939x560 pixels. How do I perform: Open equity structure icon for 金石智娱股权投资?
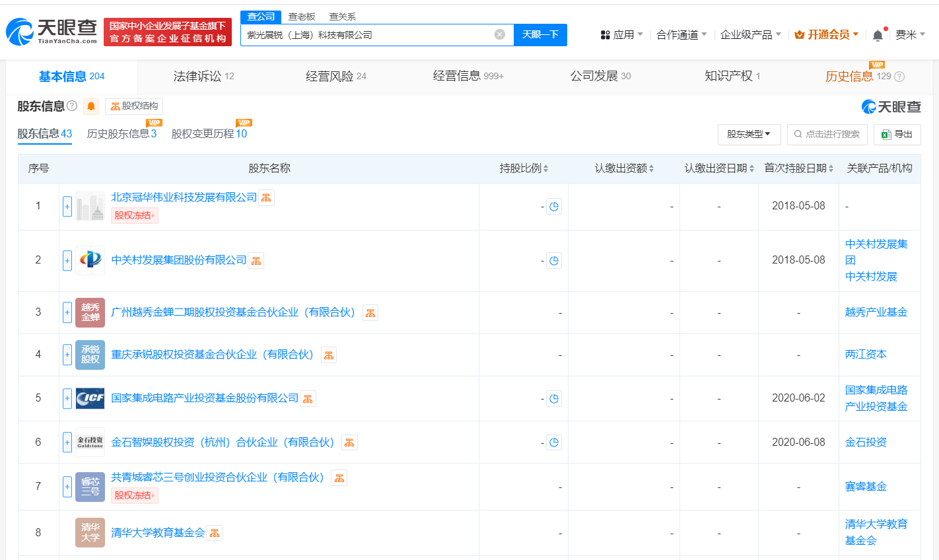349,442
